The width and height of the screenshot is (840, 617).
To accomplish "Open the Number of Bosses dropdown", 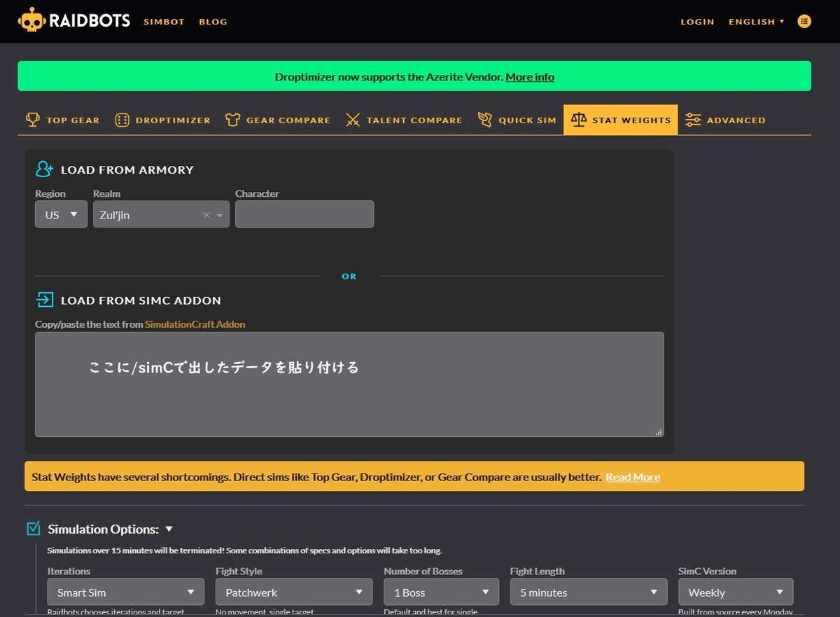I will coord(441,592).
